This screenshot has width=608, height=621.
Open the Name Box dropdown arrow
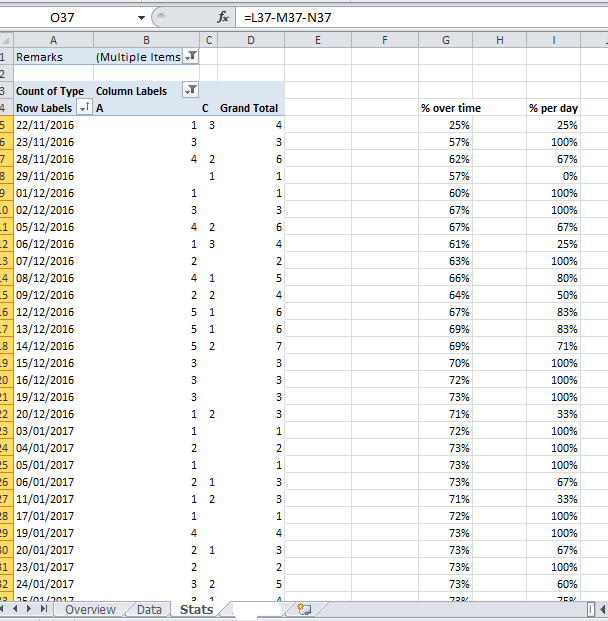click(141, 17)
